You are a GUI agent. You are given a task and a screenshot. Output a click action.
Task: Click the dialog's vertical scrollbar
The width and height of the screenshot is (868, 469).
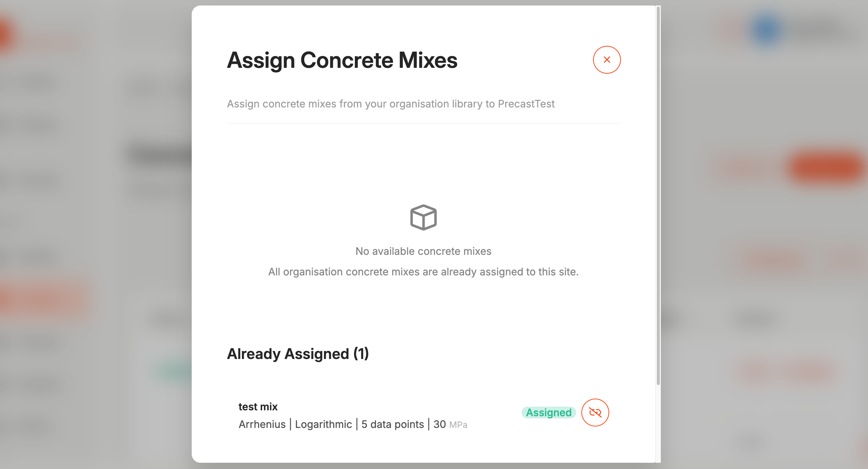(658, 194)
